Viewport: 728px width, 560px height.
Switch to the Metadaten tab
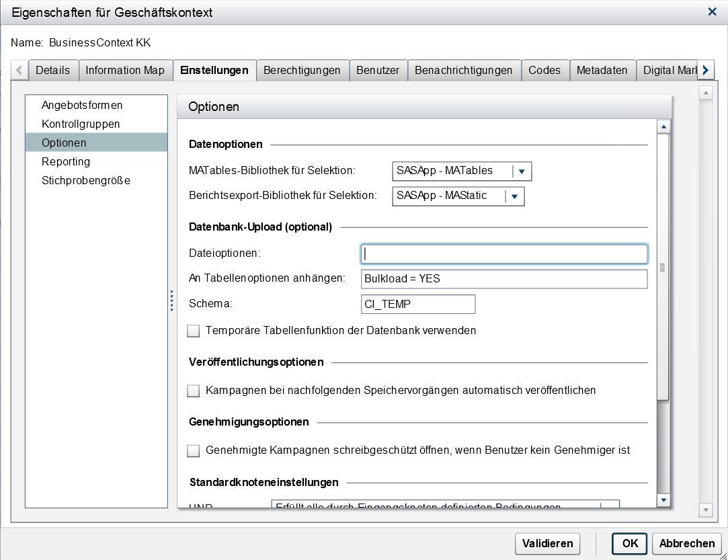click(x=602, y=70)
